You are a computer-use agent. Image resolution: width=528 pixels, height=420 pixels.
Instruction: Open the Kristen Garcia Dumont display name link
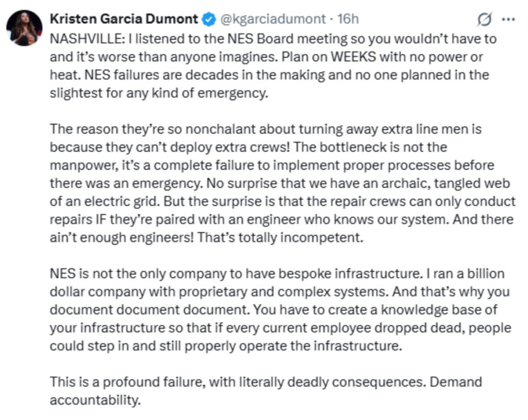coord(124,19)
